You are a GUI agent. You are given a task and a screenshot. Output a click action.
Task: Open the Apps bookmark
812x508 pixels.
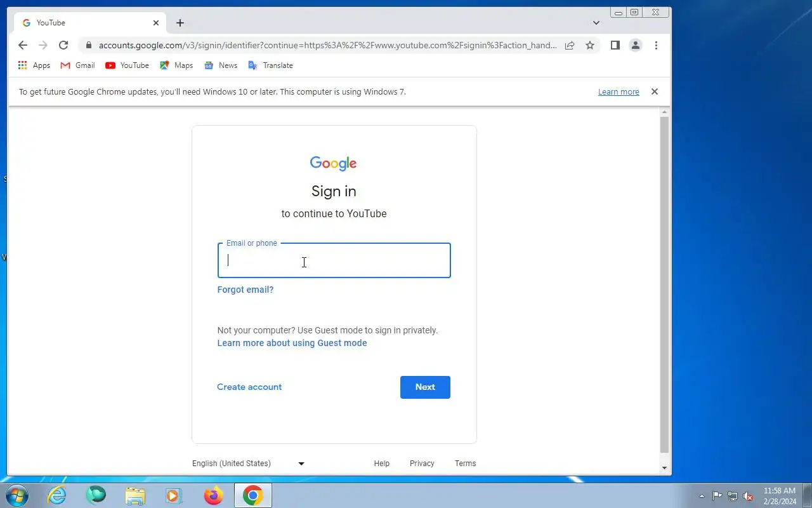click(34, 65)
